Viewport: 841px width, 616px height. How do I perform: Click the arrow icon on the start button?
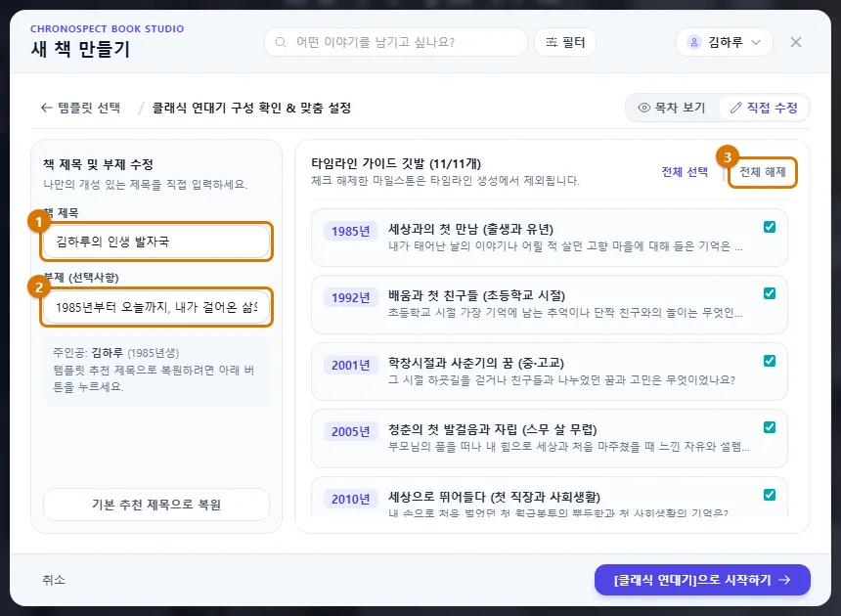(x=784, y=580)
